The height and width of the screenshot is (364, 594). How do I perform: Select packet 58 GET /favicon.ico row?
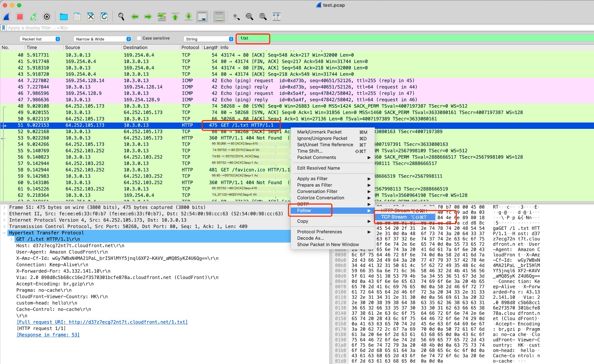pos(145,170)
